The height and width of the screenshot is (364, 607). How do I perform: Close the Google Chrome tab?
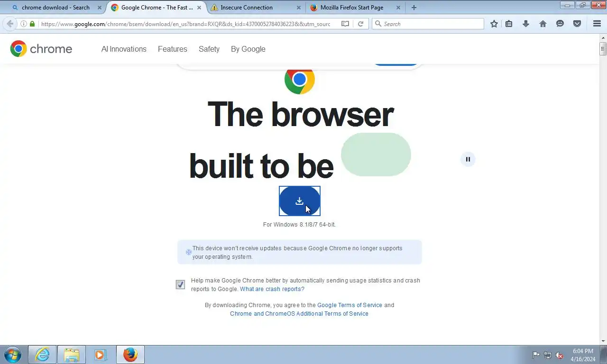click(199, 8)
